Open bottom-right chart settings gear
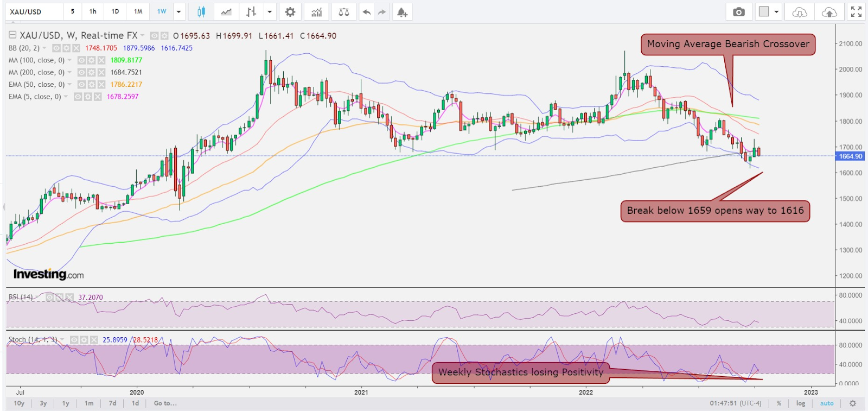 coord(853,403)
